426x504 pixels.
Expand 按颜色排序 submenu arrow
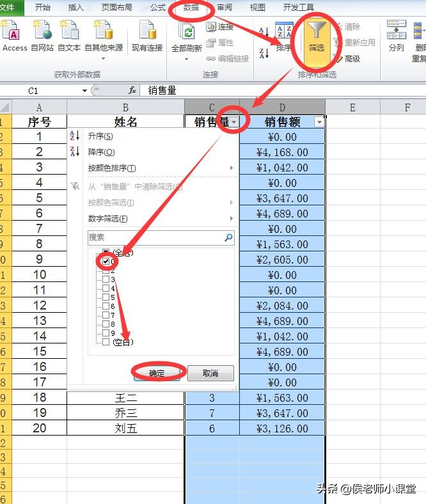pos(232,168)
